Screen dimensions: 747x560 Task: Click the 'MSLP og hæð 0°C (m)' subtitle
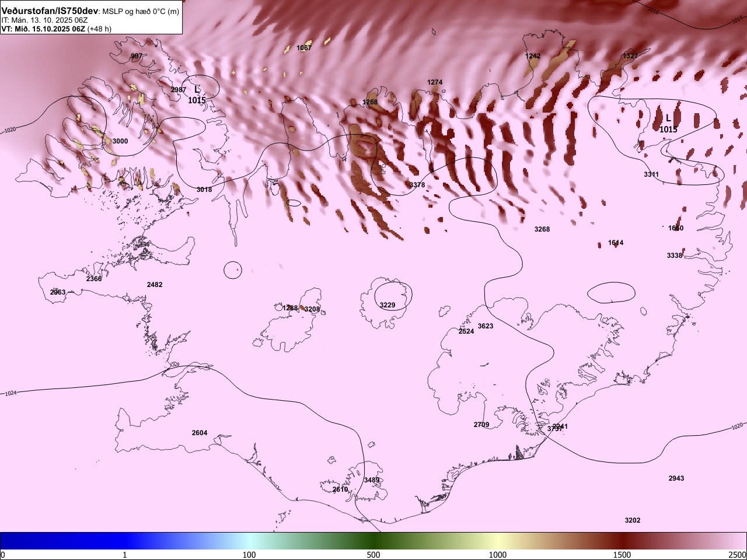(x=141, y=12)
